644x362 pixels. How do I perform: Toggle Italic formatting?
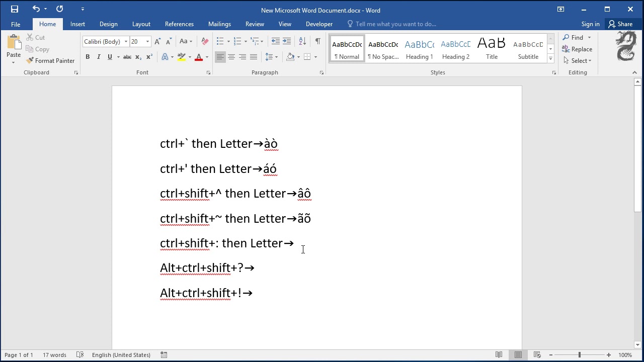[99, 57]
